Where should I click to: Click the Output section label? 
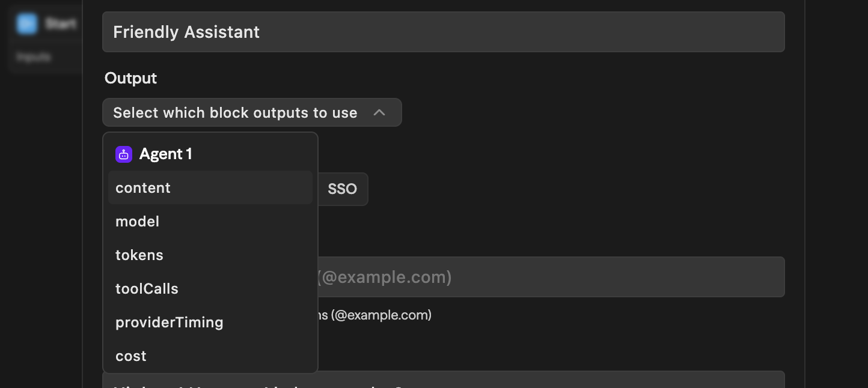tap(130, 78)
